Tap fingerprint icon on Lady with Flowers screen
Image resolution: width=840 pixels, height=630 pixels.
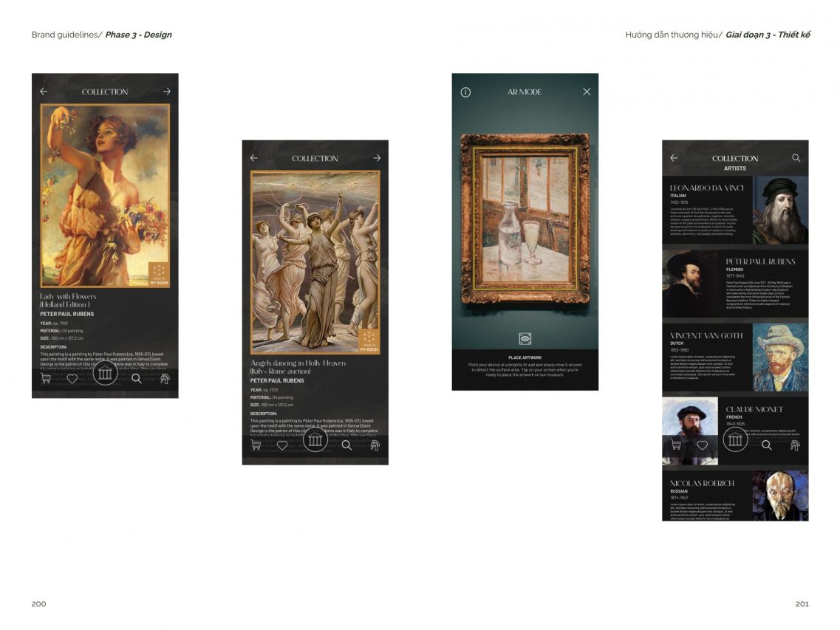165,378
